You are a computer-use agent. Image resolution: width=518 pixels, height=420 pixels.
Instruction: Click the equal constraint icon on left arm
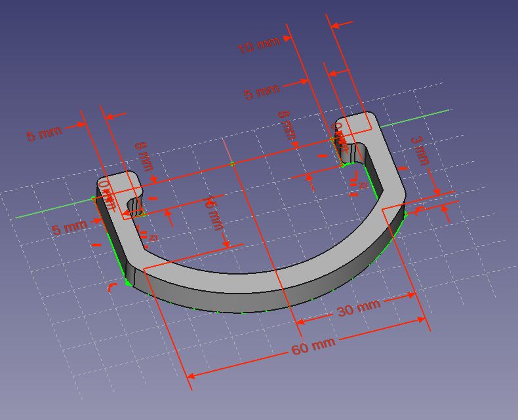144,235
